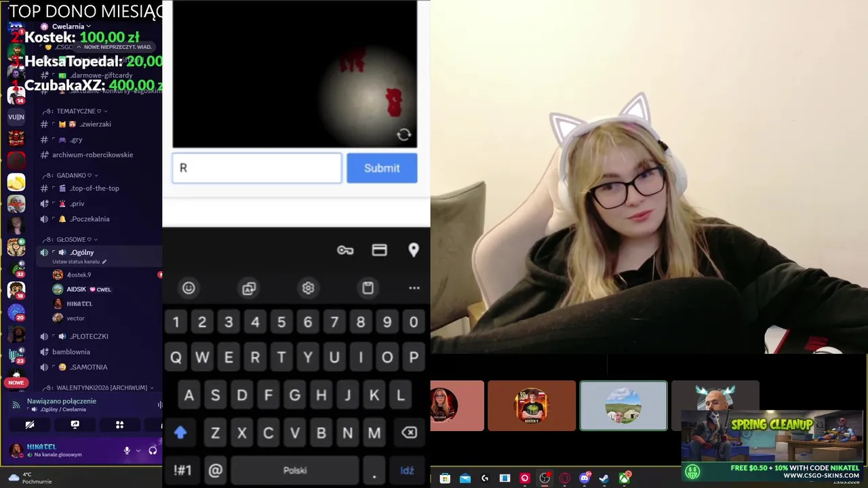
Task: Click the NOWE unread indicator badge
Action: 16,383
